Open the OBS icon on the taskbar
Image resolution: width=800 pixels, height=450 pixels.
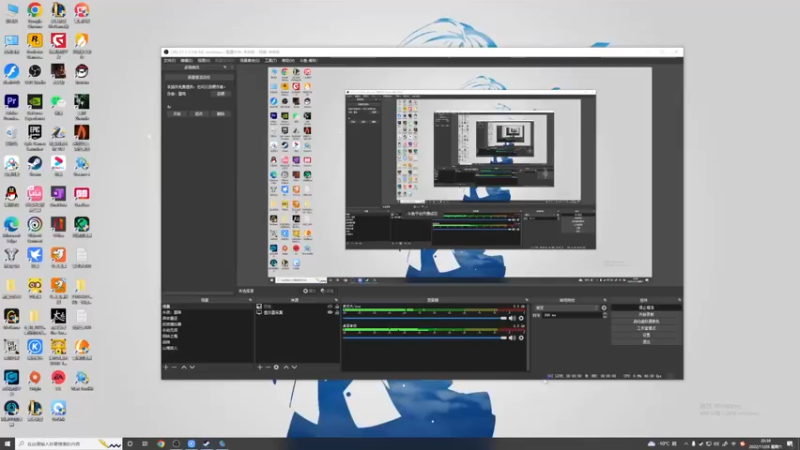click(x=176, y=444)
